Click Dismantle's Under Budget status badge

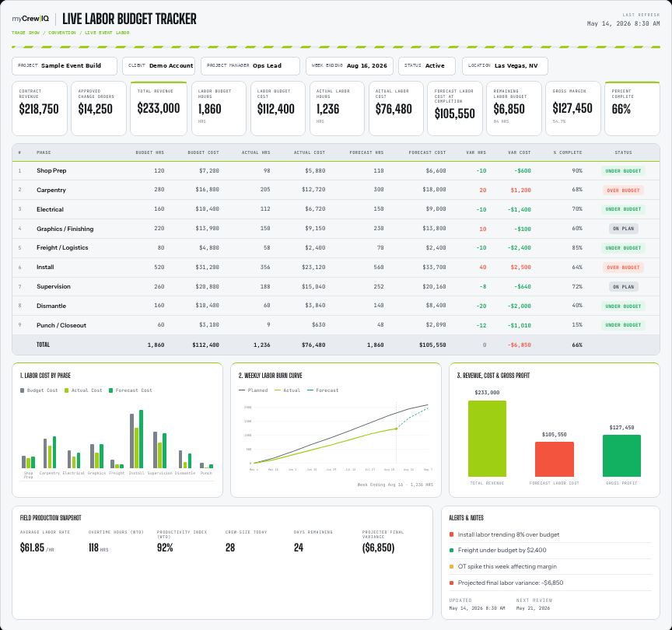[x=623, y=306]
